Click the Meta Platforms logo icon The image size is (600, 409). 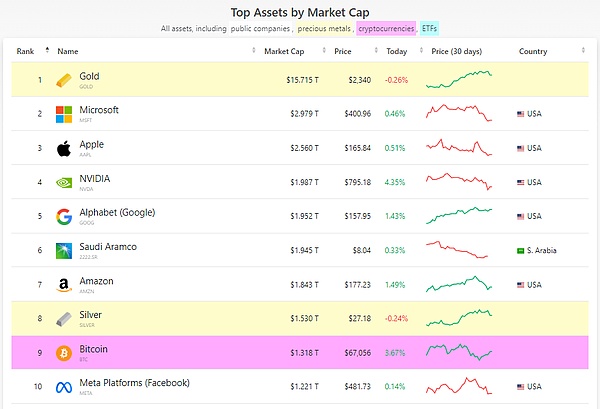(64, 387)
